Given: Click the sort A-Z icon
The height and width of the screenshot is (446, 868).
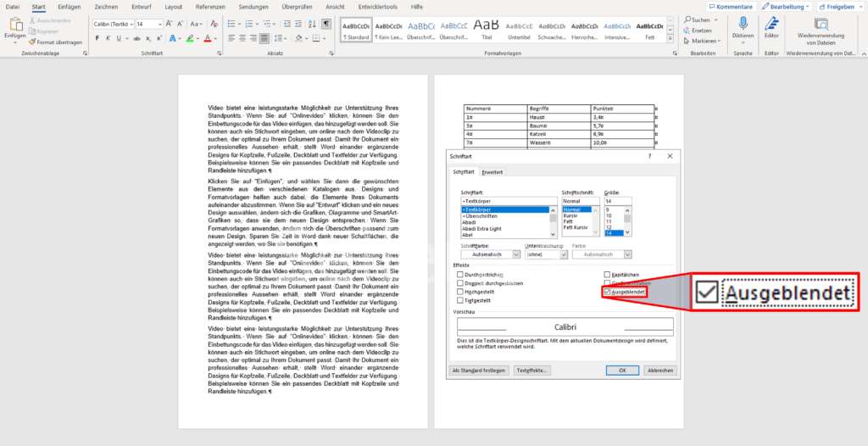Looking at the screenshot, I should pos(312,24).
